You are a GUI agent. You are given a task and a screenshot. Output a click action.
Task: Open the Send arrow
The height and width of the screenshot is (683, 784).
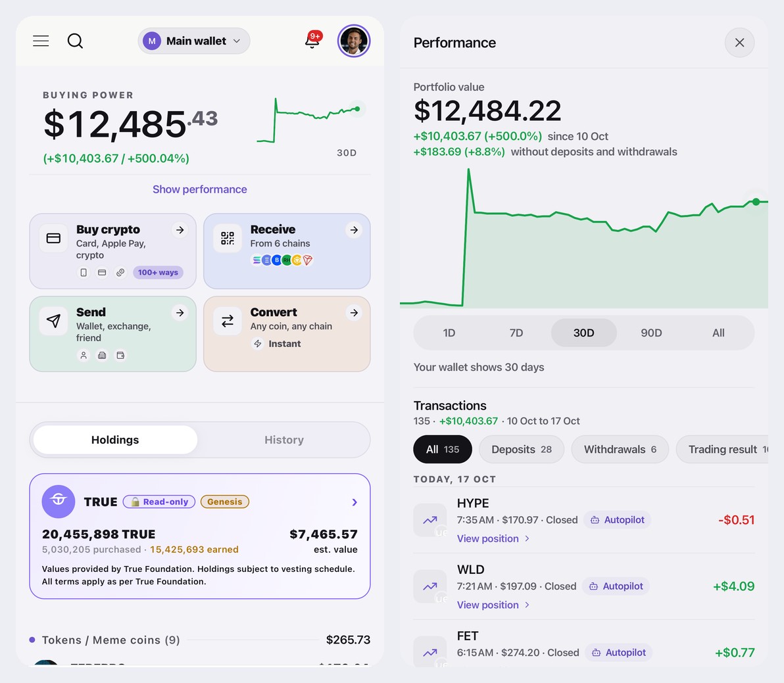point(180,313)
